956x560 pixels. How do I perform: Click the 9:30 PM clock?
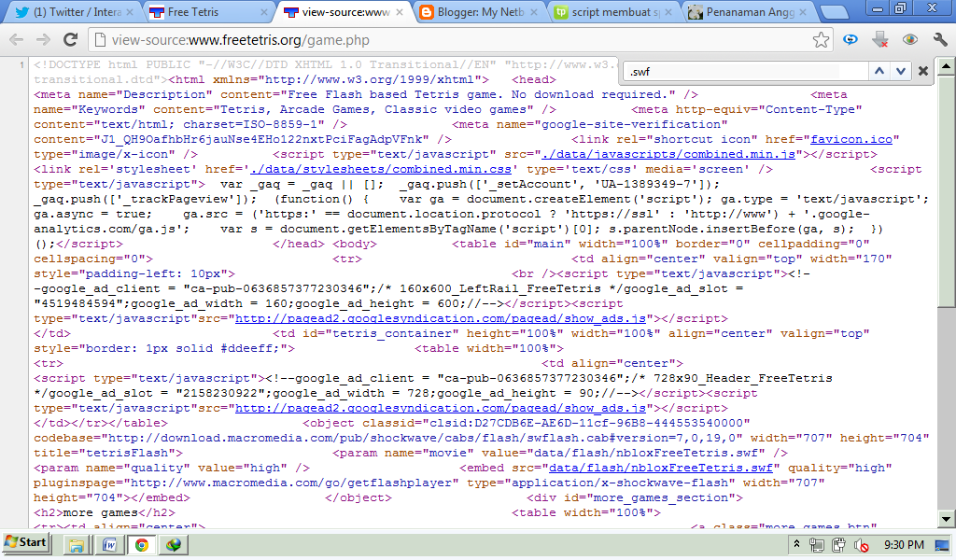[904, 545]
